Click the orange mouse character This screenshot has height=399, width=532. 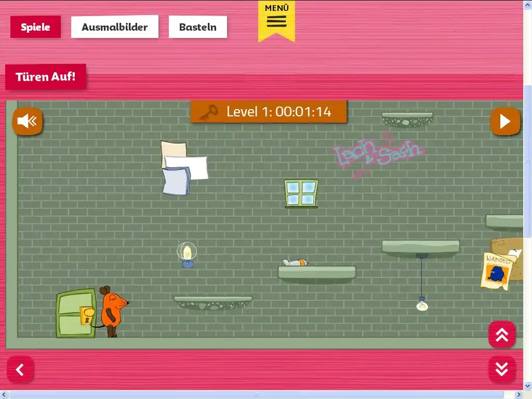pyautogui.click(x=113, y=312)
